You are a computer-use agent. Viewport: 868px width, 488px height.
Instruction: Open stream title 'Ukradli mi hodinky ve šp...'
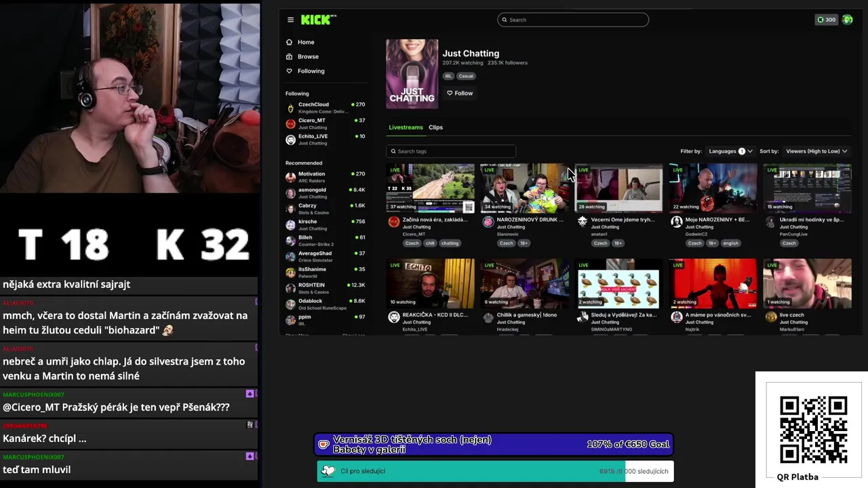[812, 220]
